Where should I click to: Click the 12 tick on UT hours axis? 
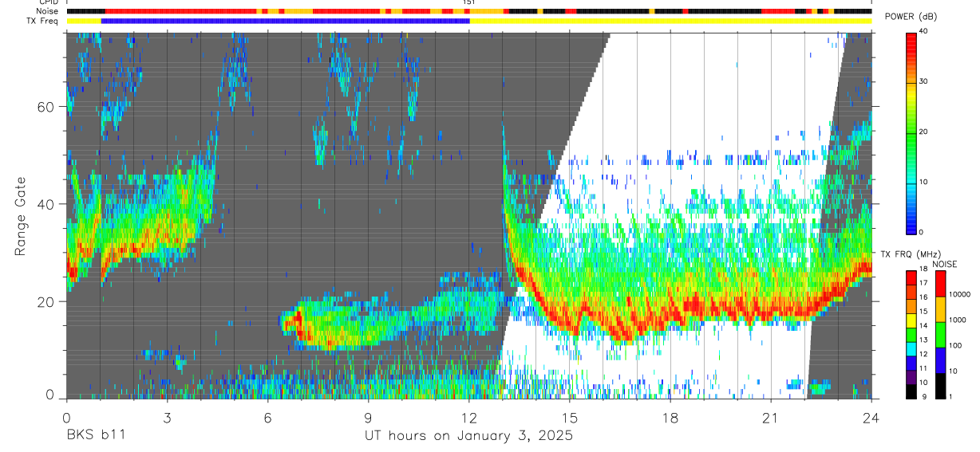click(468, 418)
